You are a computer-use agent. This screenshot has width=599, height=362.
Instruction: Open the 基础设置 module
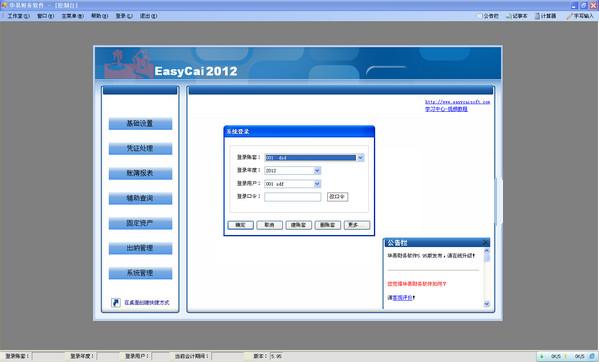tap(140, 124)
